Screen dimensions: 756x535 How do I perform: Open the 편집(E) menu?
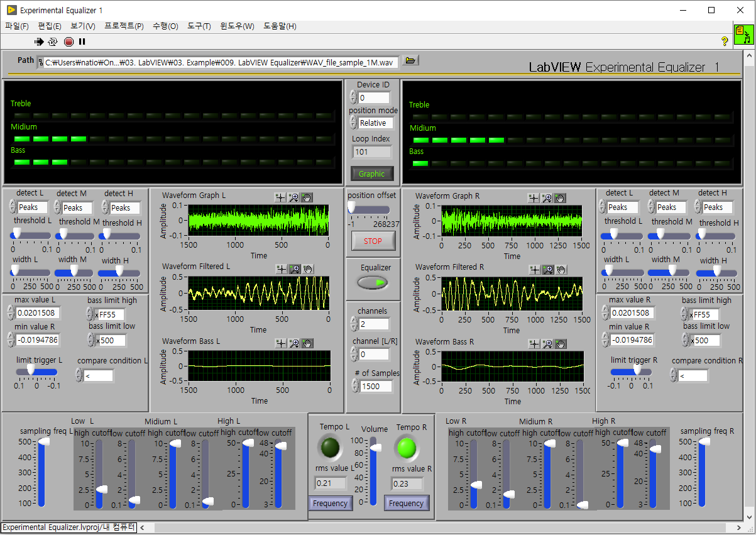50,26
